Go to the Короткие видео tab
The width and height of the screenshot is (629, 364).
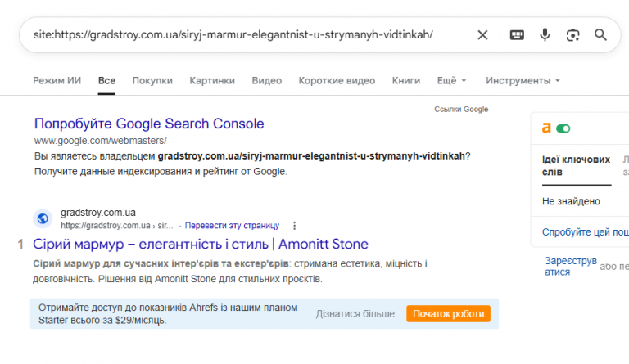(x=337, y=80)
